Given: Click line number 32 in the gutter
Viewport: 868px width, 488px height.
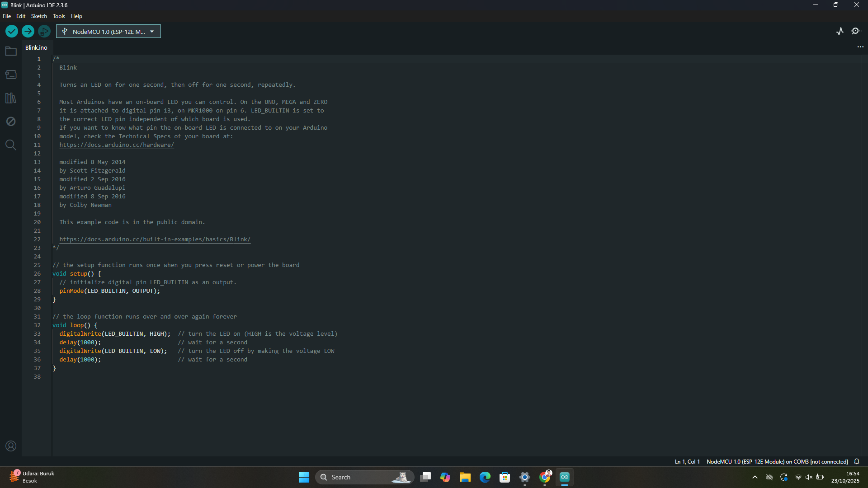Looking at the screenshot, I should (37, 325).
